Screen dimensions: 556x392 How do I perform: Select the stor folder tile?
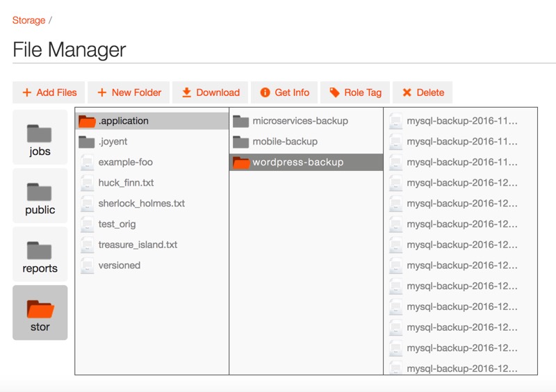(40, 313)
